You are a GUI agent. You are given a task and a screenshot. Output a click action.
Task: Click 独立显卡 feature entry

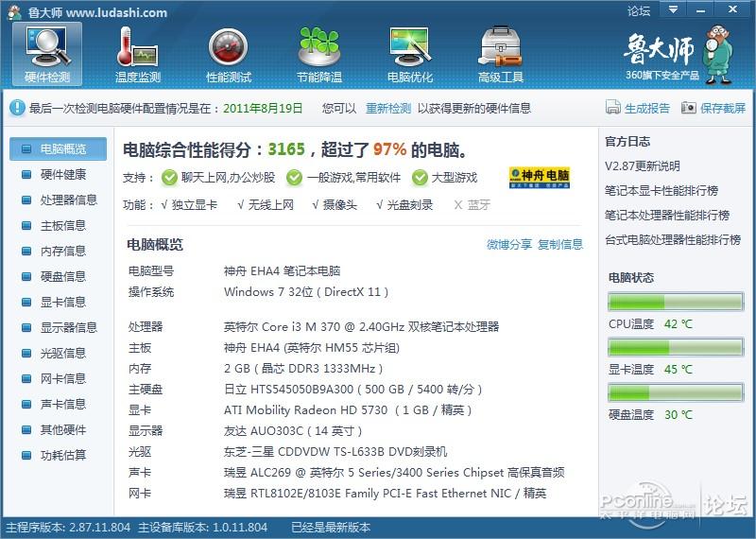pyautogui.click(x=190, y=205)
